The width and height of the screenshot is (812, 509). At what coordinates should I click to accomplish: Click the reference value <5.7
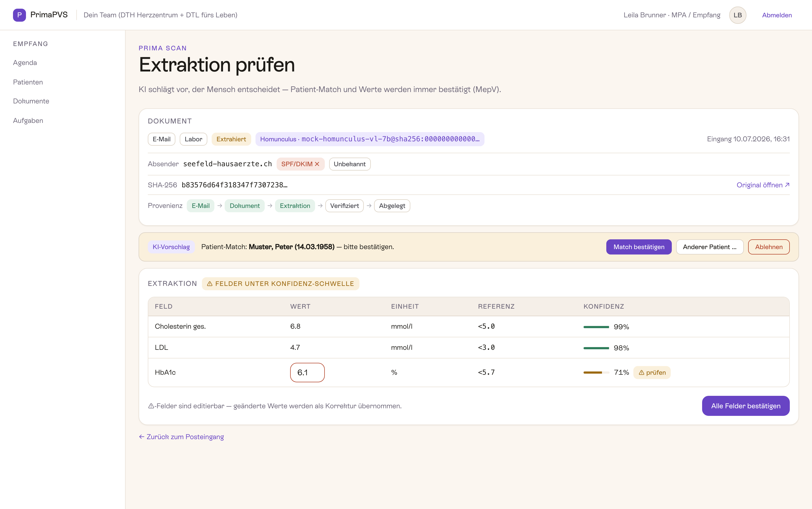click(x=486, y=372)
